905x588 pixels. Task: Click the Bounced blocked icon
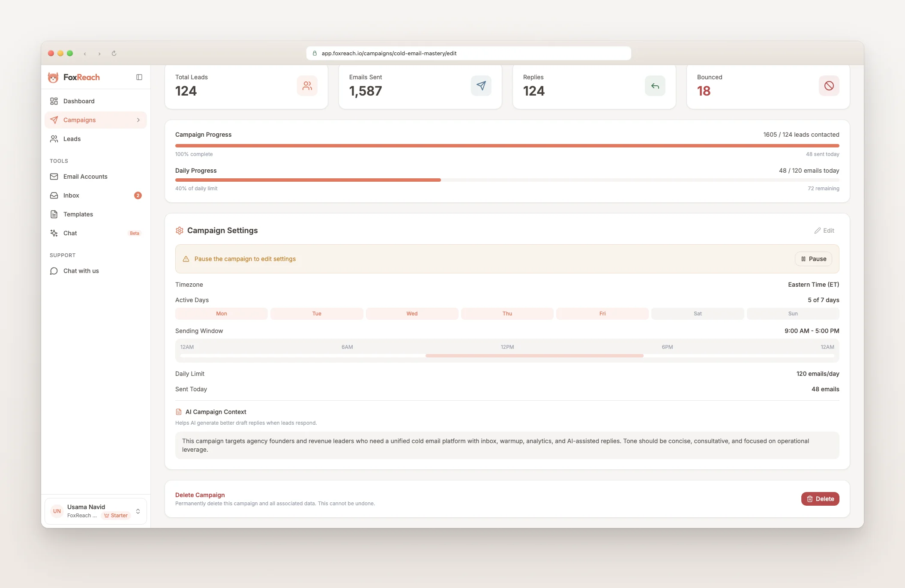(829, 86)
